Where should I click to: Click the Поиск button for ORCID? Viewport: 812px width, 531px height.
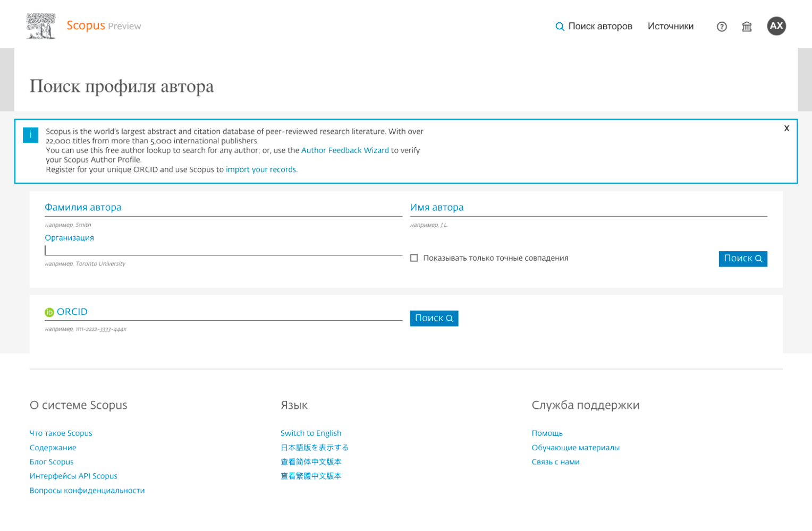tap(434, 318)
